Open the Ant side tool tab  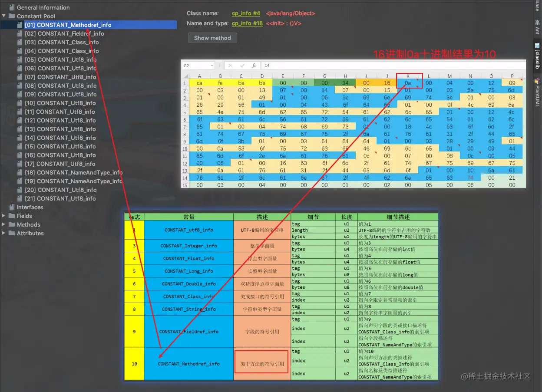pyautogui.click(x=537, y=26)
